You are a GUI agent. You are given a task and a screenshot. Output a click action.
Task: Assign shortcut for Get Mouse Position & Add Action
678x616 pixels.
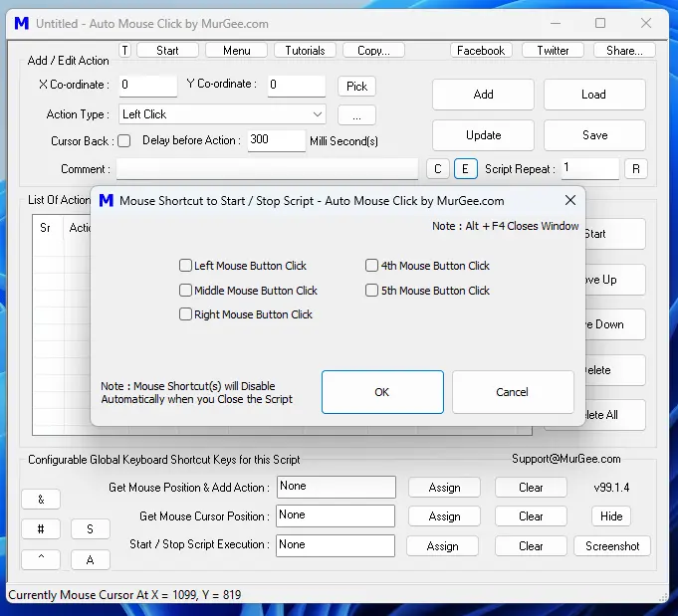click(x=444, y=488)
